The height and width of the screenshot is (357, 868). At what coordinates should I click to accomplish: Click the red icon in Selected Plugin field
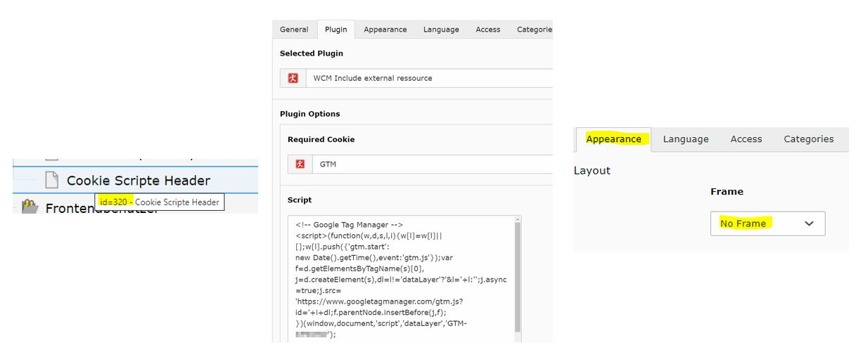tap(293, 78)
